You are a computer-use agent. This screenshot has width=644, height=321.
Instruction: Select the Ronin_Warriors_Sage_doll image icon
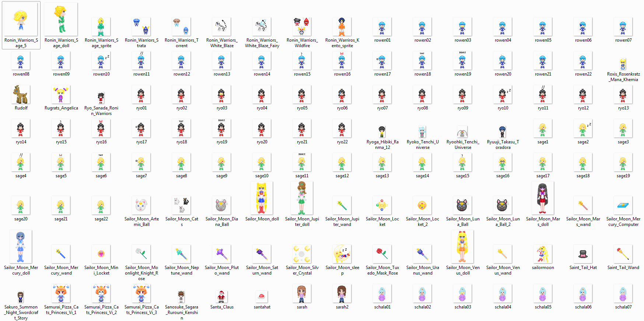[61, 19]
